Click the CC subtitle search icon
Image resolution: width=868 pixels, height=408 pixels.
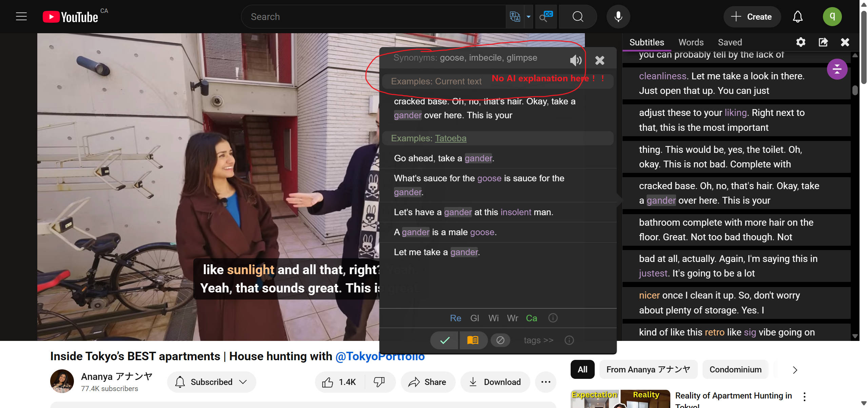point(546,17)
